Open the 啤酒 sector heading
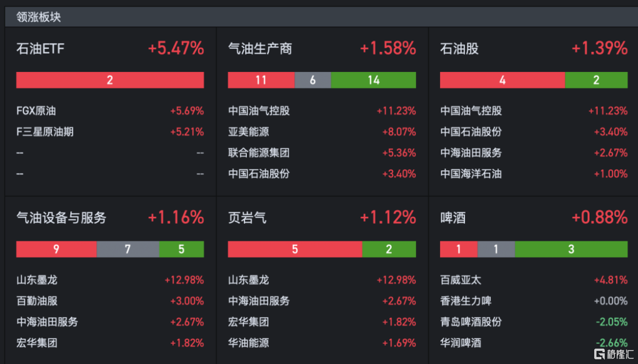Viewport: 638px width, 364px height. (x=453, y=218)
